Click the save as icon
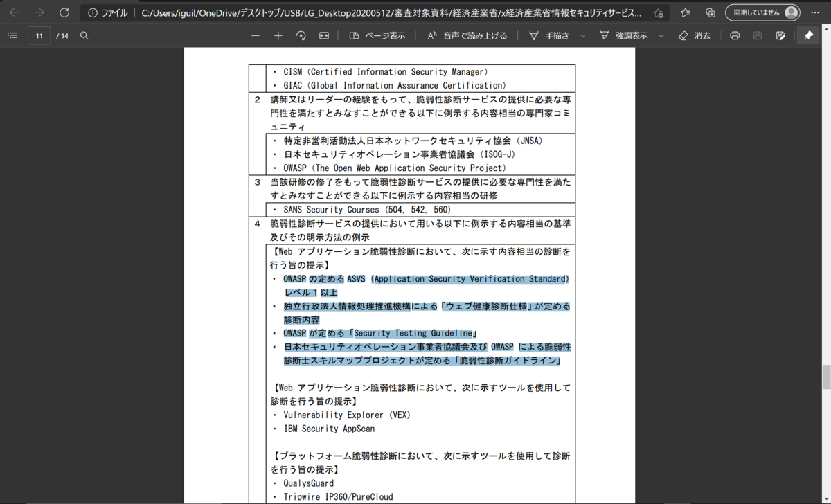 click(x=780, y=35)
